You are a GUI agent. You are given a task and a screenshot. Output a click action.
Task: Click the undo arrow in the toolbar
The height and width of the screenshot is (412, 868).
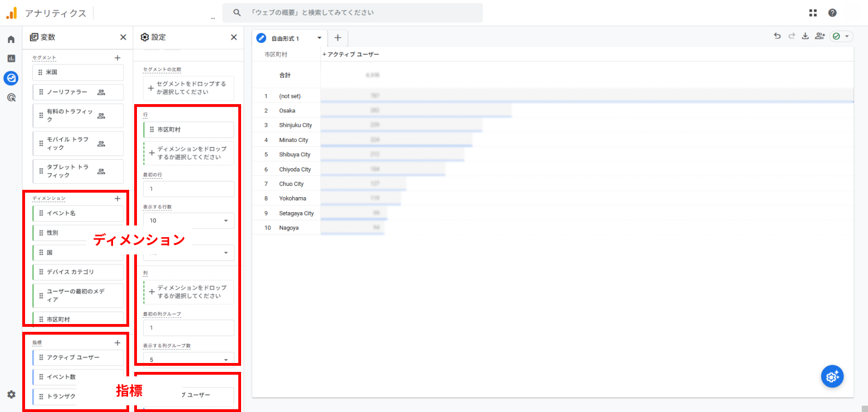coord(777,36)
